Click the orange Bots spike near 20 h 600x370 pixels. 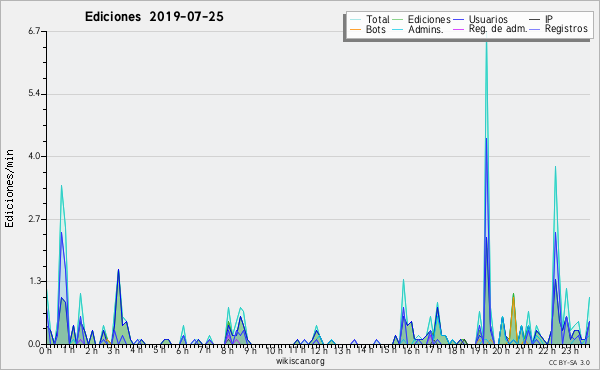(x=513, y=298)
